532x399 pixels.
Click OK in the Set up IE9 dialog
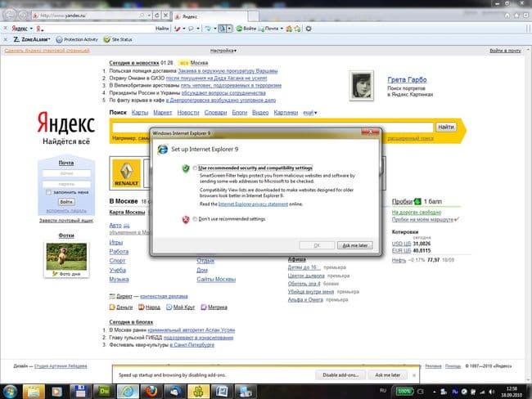(317, 245)
